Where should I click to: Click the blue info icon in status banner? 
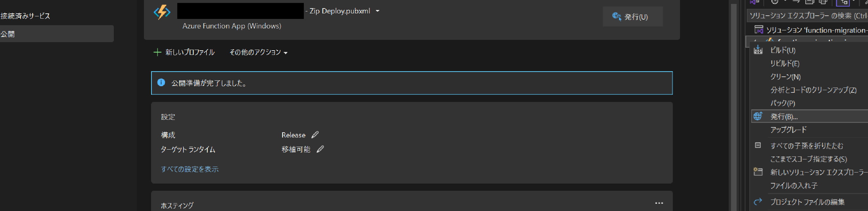161,82
